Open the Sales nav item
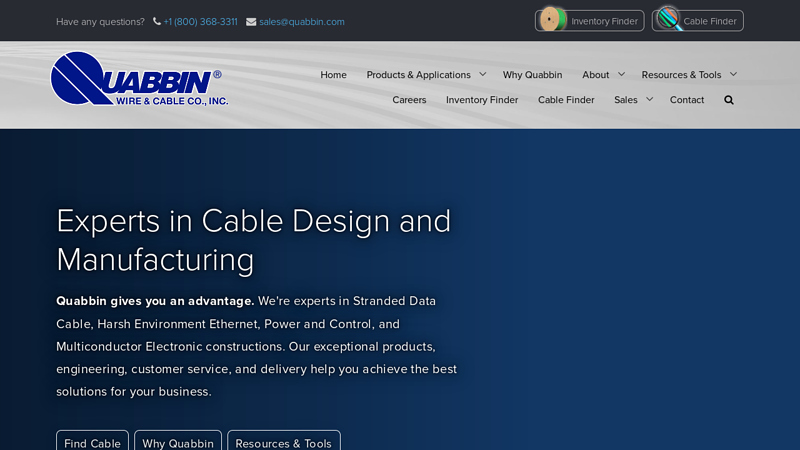Screen dimensions: 800x450 pyautogui.click(x=626, y=100)
